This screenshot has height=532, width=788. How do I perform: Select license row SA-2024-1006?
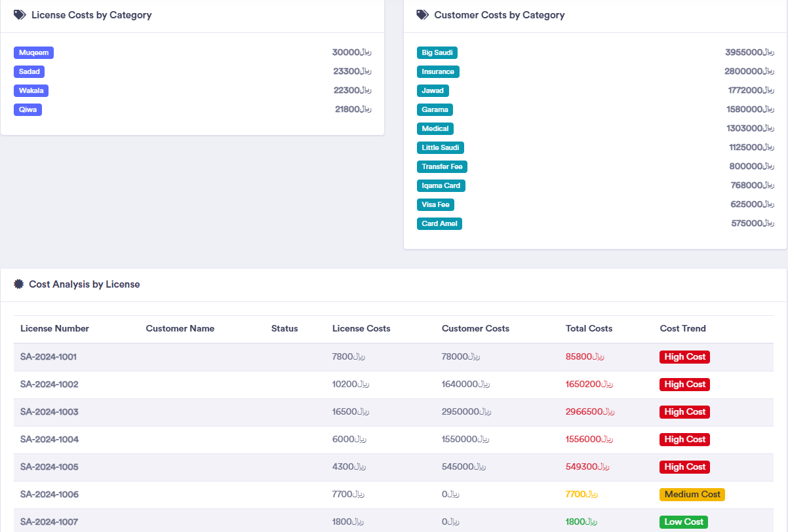(393, 495)
